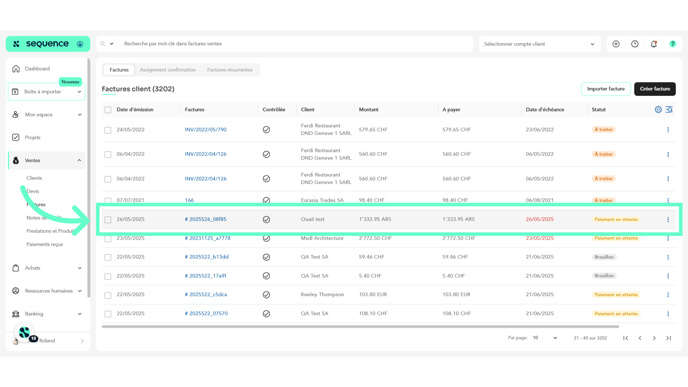
Task: Check the 2025522_b13dd row checkbox
Action: click(108, 258)
